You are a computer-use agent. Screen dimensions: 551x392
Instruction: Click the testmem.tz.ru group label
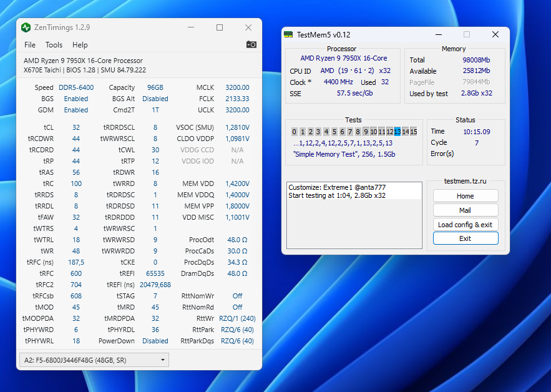tap(466, 181)
